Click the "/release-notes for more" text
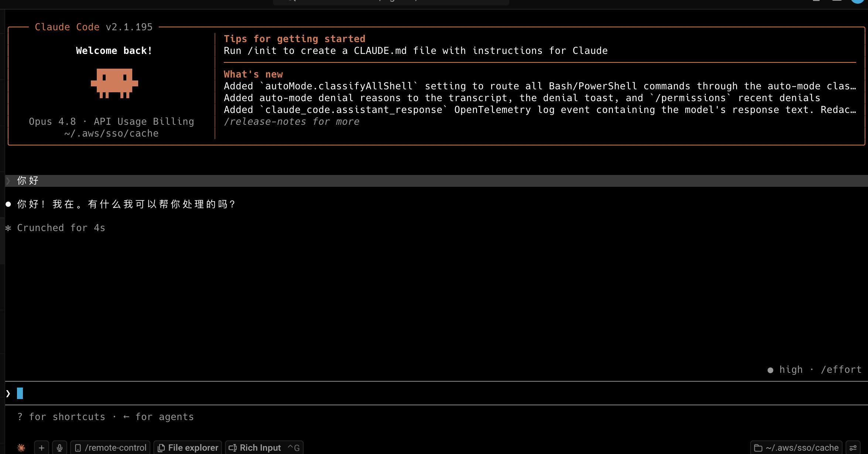The height and width of the screenshot is (454, 868). (291, 121)
